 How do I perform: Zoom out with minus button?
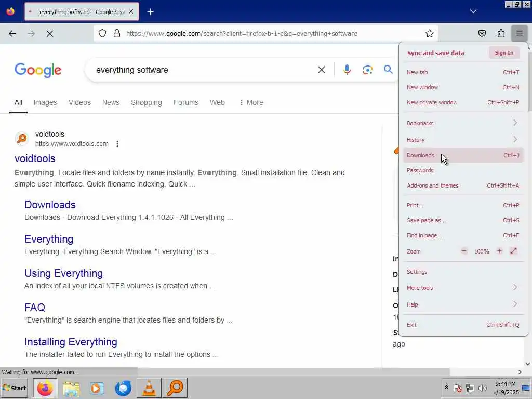pos(464,251)
